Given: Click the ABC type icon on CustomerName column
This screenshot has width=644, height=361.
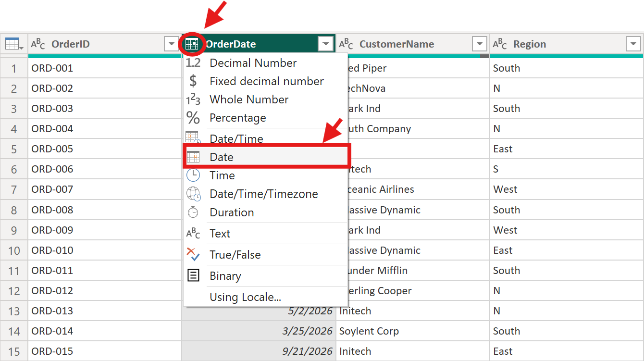Looking at the screenshot, I should (346, 44).
